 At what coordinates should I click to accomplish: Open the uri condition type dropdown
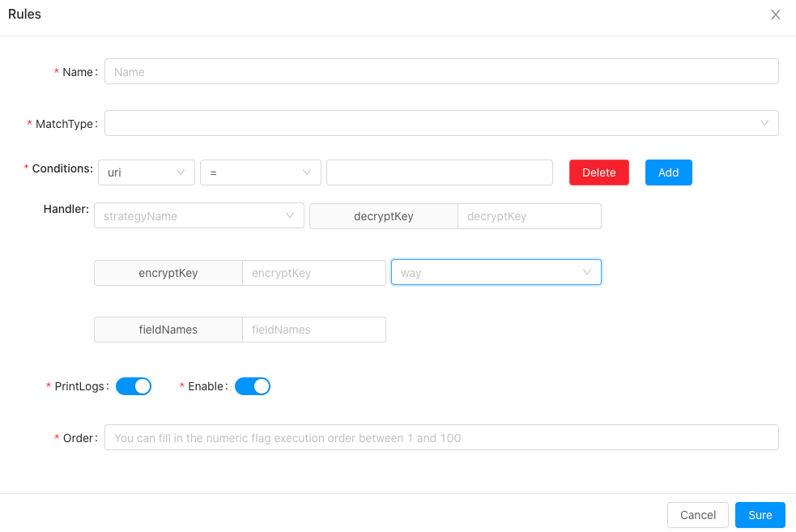tap(146, 172)
